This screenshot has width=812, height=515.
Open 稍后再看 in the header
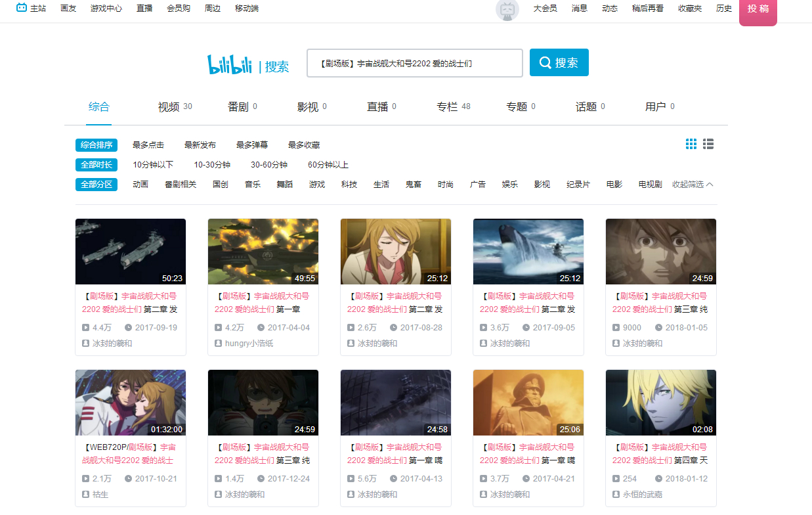coord(648,9)
